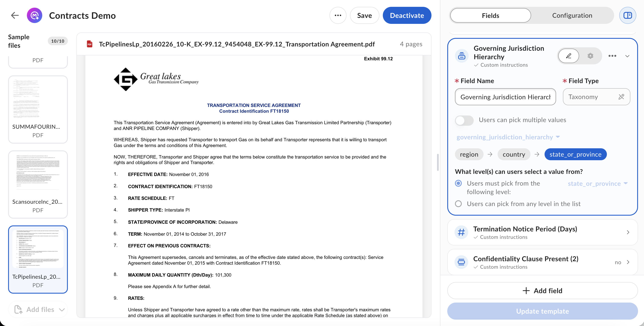
Task: Click the 10/10 sample files count badge
Action: pos(58,41)
